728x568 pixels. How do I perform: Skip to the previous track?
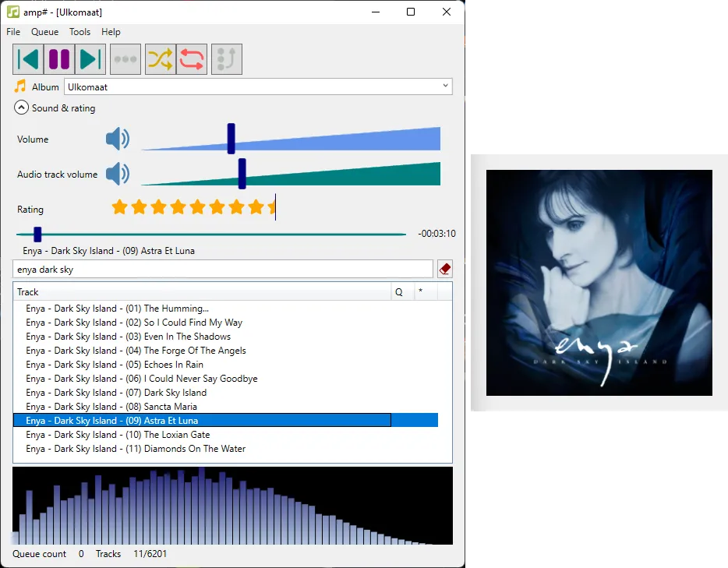tap(28, 58)
